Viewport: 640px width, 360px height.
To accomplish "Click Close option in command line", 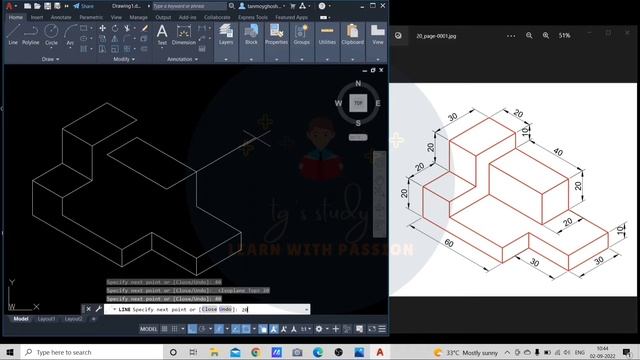I will click(209, 309).
